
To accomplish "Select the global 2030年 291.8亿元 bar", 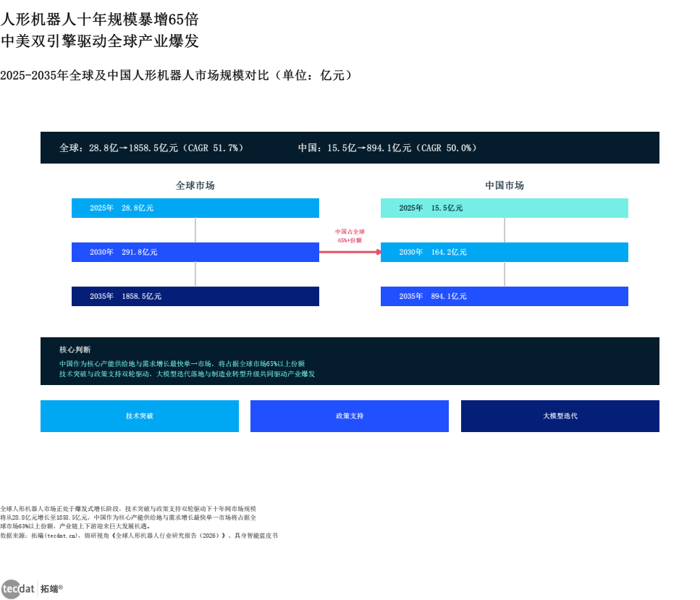I will 195,253.
